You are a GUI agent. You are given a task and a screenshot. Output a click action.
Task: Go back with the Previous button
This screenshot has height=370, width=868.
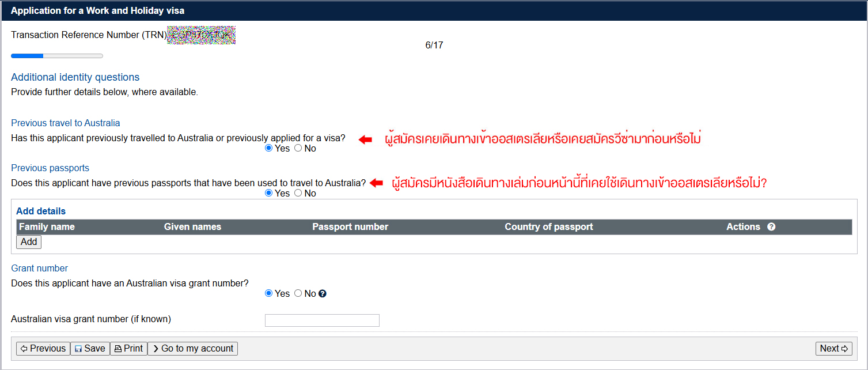point(43,349)
